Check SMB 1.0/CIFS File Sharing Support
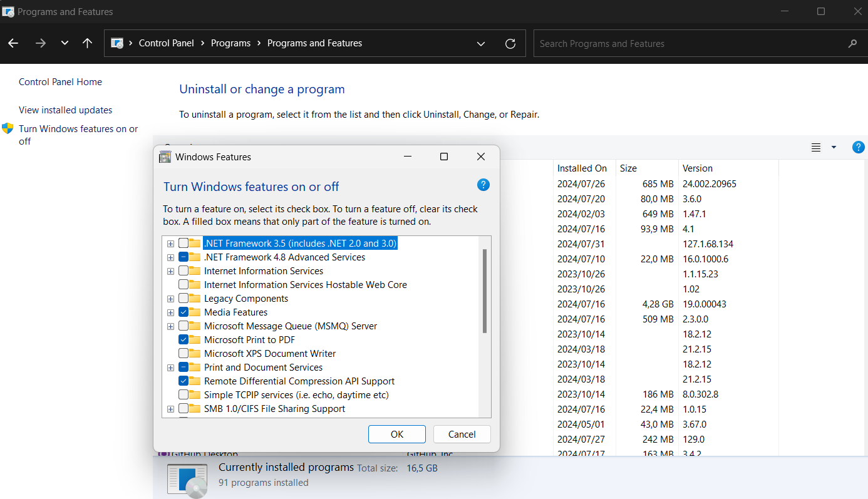 pos(183,408)
